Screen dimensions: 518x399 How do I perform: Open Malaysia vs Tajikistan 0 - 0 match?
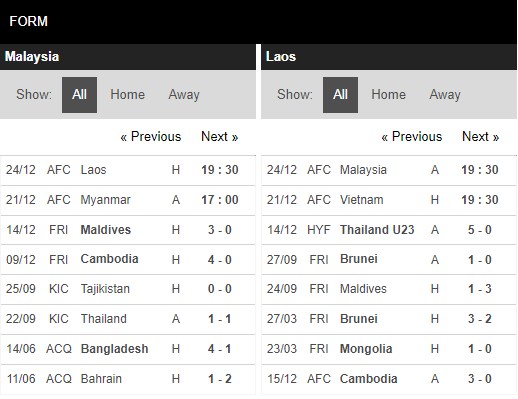pyautogui.click(x=128, y=289)
